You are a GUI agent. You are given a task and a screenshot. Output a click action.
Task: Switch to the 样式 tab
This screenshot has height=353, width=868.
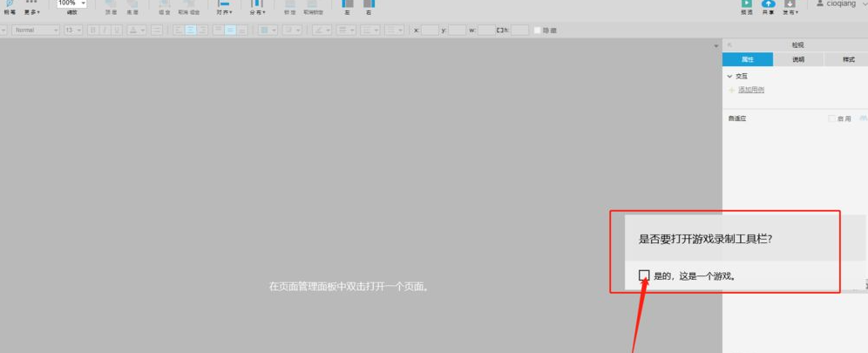(847, 60)
